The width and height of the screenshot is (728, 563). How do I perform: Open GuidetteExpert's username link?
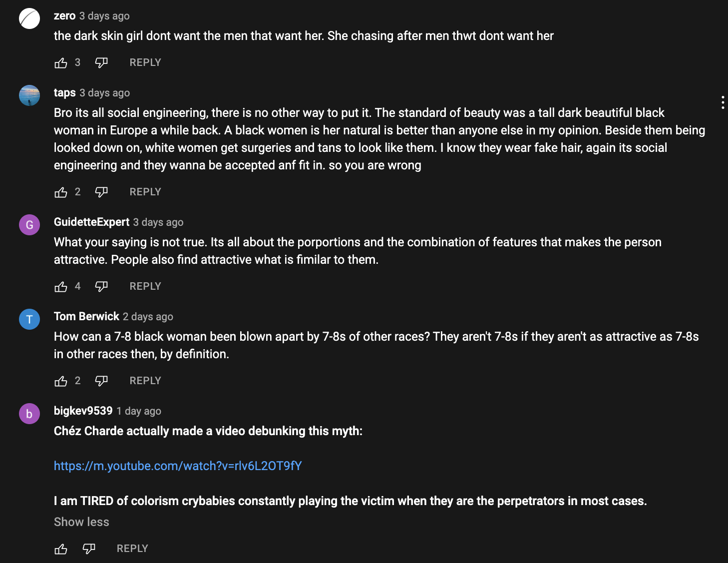91,222
